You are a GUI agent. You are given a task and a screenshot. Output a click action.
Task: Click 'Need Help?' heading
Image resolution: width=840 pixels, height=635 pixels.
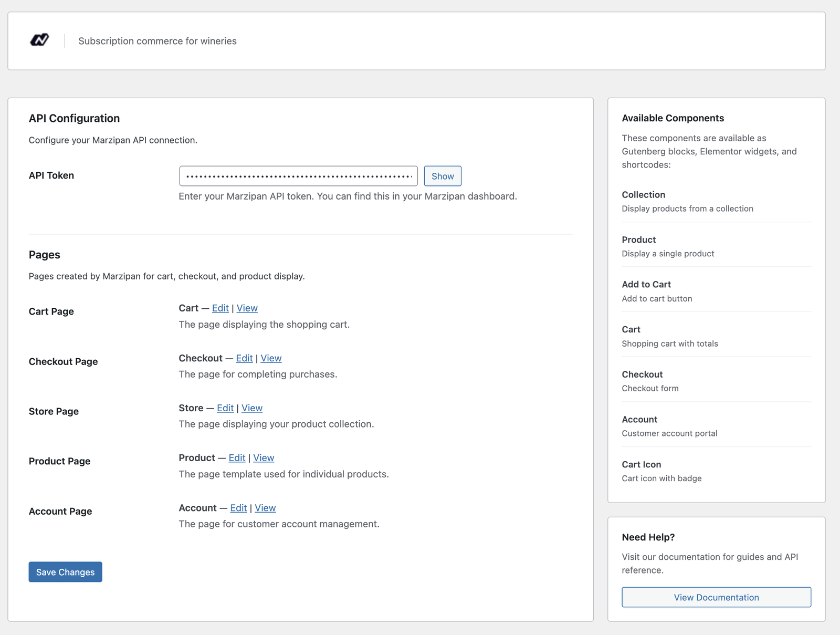coord(648,537)
